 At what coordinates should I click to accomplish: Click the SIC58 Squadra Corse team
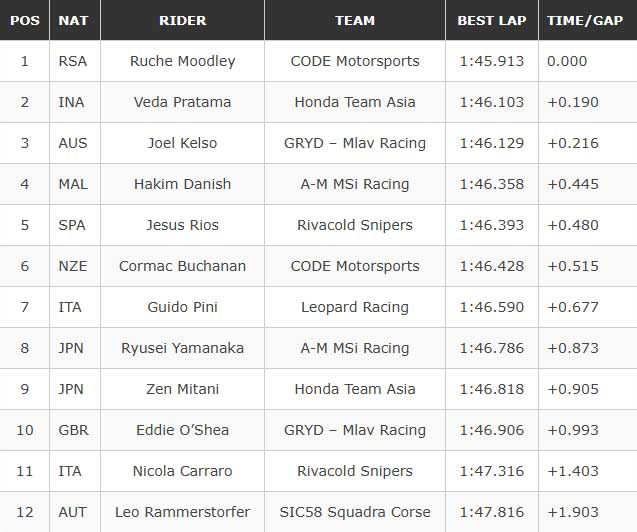pos(355,512)
